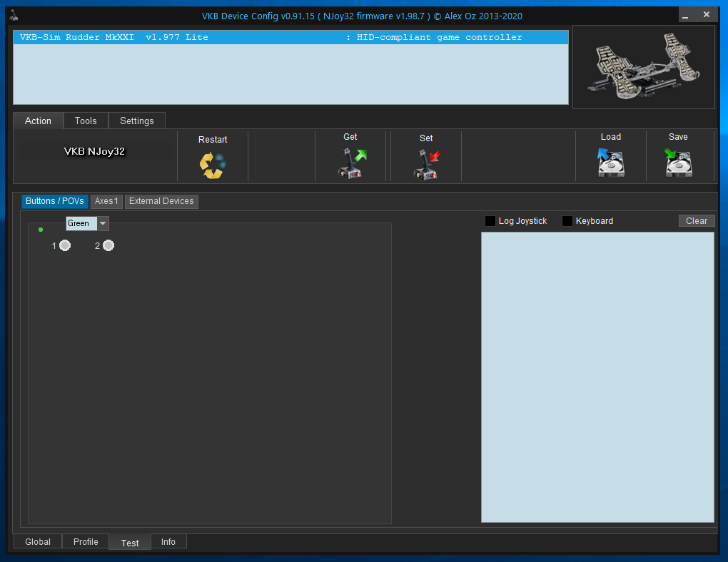Click inside the joystick log output area
The image size is (728, 562).
(597, 377)
